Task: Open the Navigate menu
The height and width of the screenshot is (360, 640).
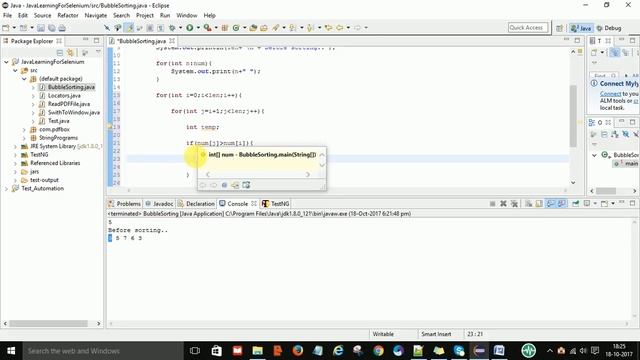Action: point(96,16)
